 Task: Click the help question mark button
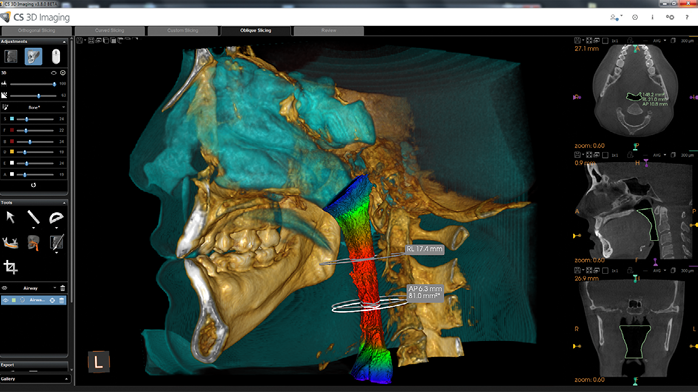click(687, 17)
